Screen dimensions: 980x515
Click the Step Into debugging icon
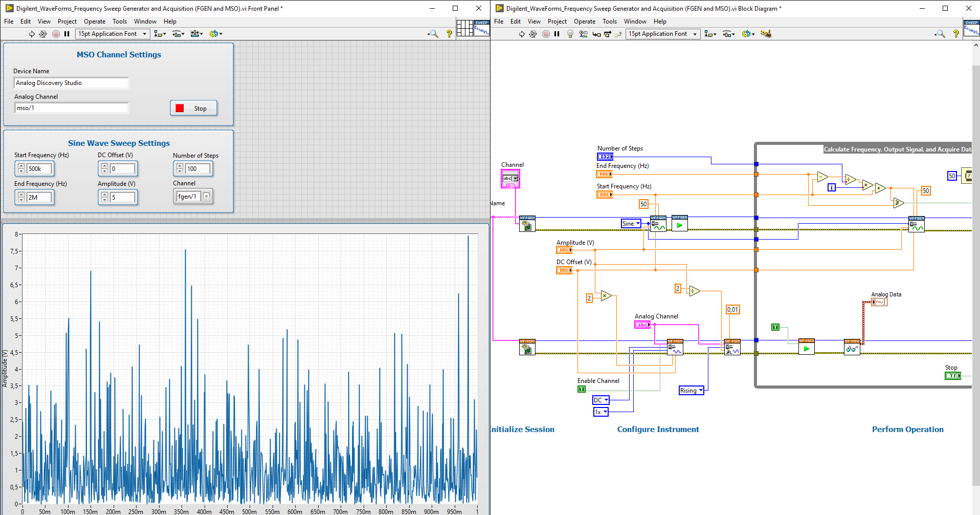[x=596, y=34]
